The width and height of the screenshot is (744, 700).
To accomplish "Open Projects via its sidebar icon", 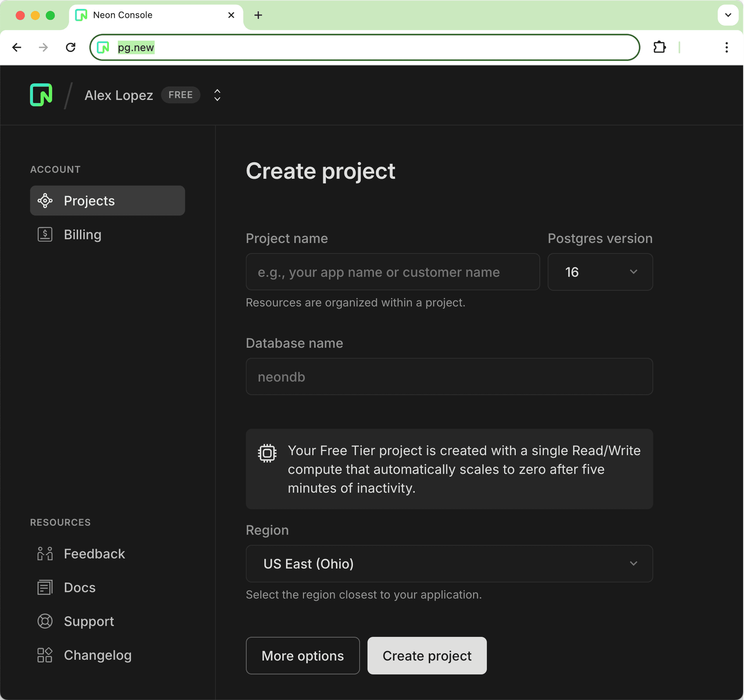I will coord(45,201).
